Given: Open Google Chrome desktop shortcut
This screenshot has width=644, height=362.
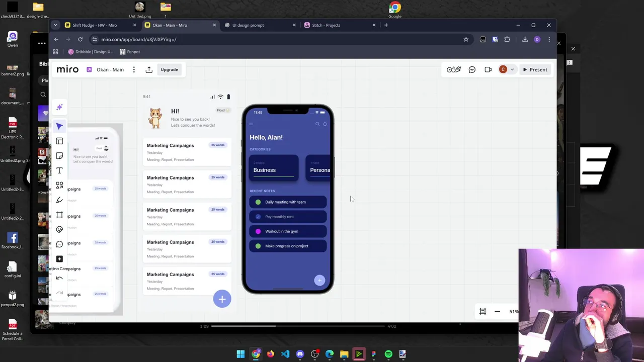Looking at the screenshot, I should (395, 10).
